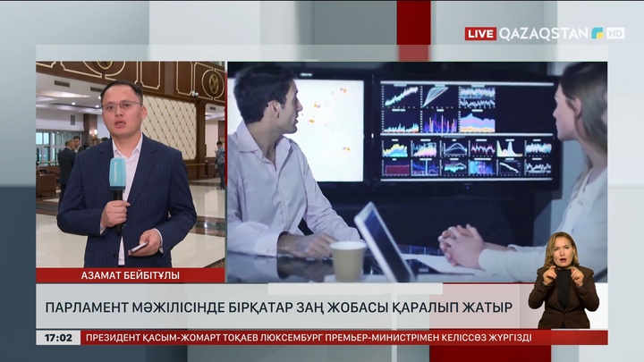Click the charts dashboard monitor in footage
This screenshot has width=644, height=362.
466,130
